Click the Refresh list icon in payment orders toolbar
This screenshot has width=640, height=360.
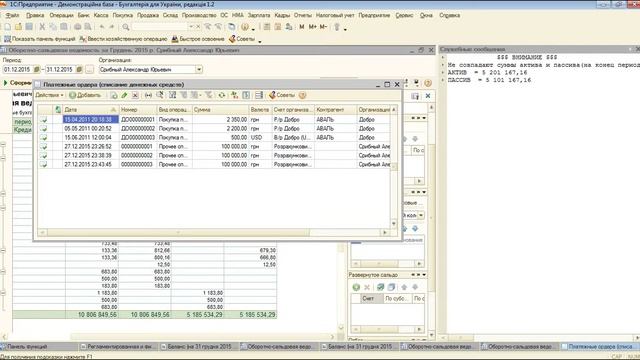click(x=221, y=95)
